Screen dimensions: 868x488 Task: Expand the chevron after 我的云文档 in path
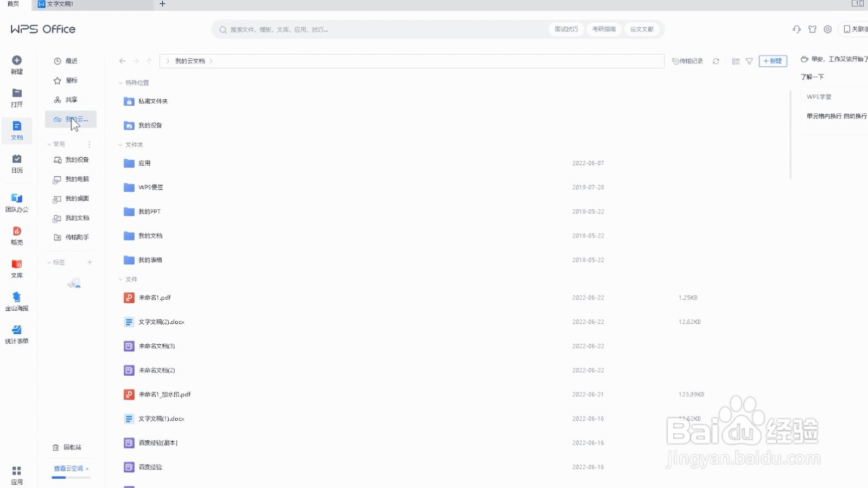[x=211, y=61]
